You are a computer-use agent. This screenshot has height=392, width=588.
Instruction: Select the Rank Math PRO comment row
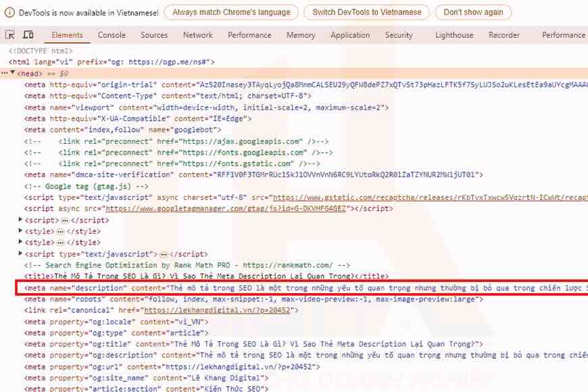[x=187, y=265]
